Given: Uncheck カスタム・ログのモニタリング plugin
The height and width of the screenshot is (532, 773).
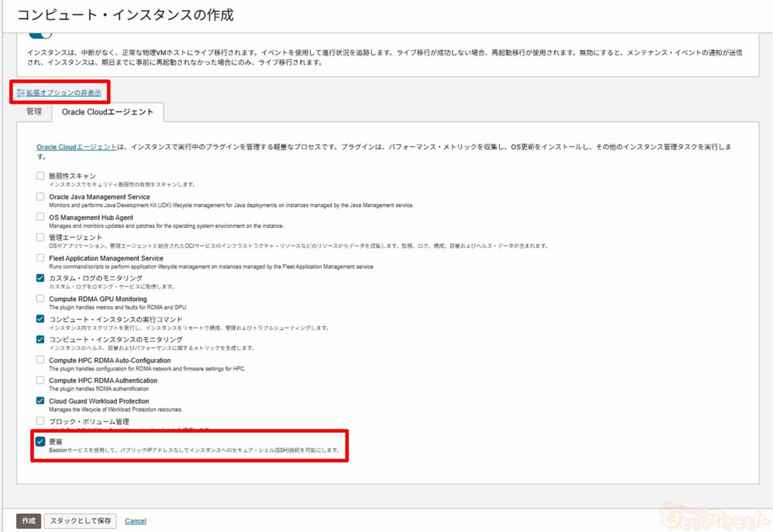Looking at the screenshot, I should pyautogui.click(x=40, y=278).
